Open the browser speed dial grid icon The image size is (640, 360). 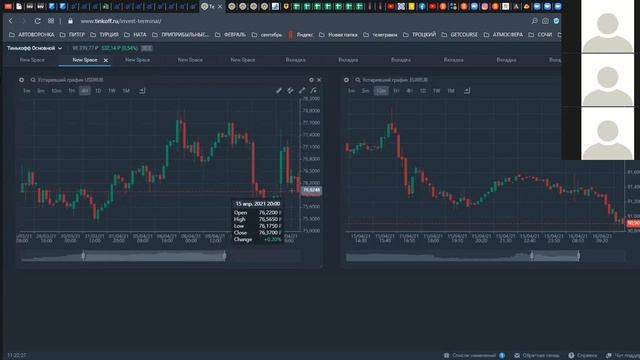pyautogui.click(x=51, y=21)
